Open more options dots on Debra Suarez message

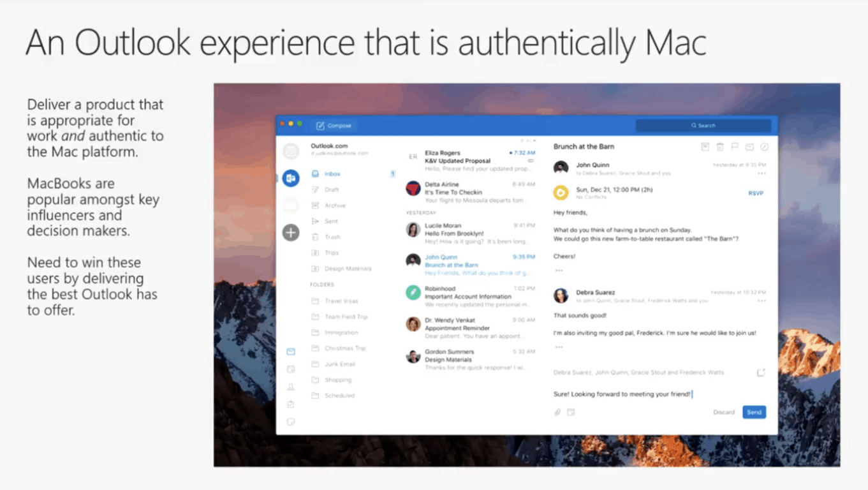pos(761,301)
